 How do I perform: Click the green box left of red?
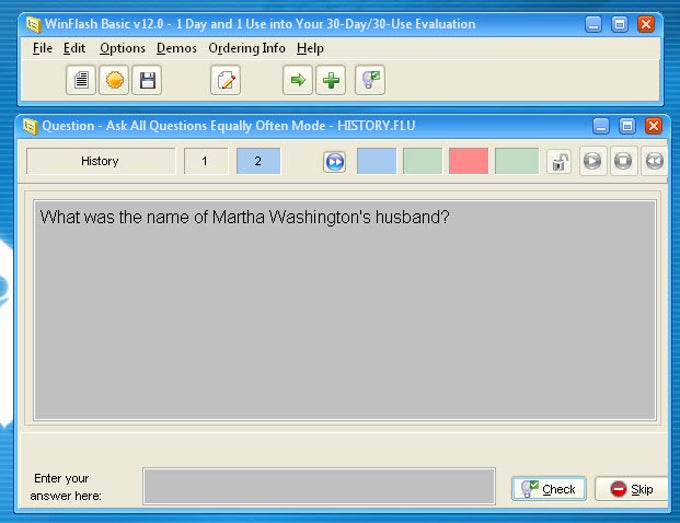pyautogui.click(x=422, y=161)
